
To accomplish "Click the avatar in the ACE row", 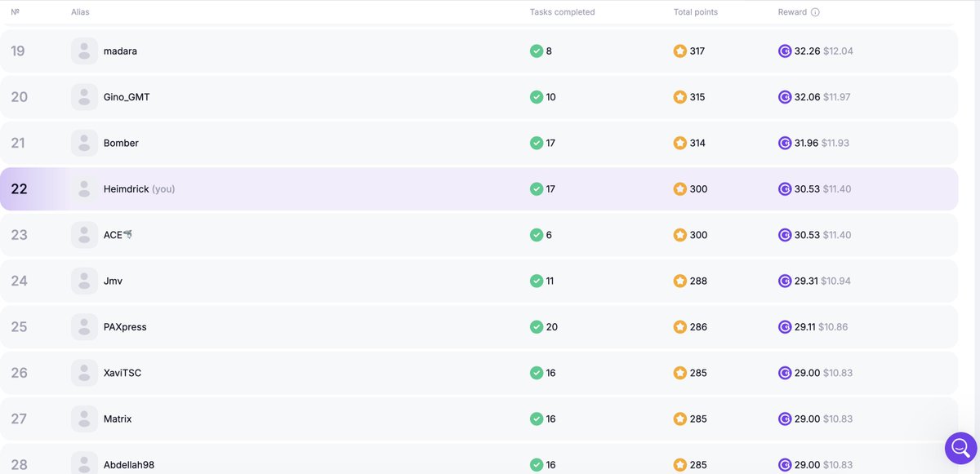I will (x=84, y=235).
